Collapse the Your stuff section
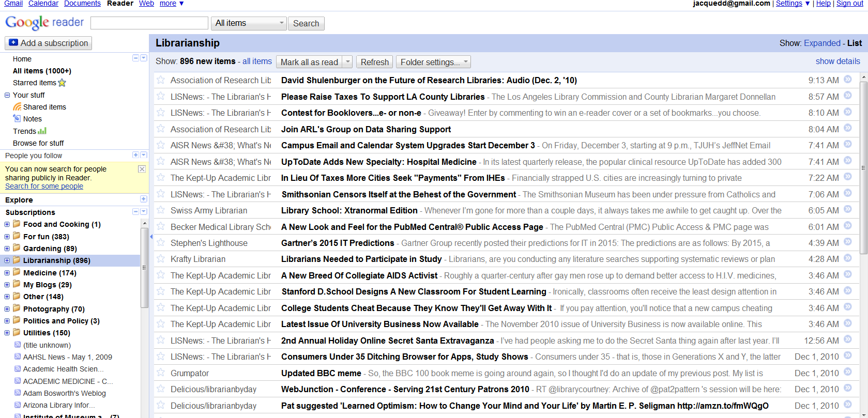868x418 pixels. tap(7, 95)
